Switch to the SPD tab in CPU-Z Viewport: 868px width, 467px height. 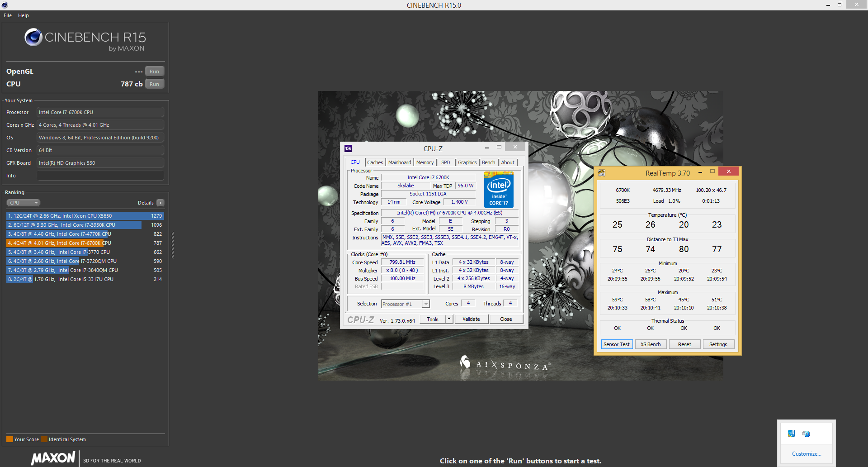[446, 162]
